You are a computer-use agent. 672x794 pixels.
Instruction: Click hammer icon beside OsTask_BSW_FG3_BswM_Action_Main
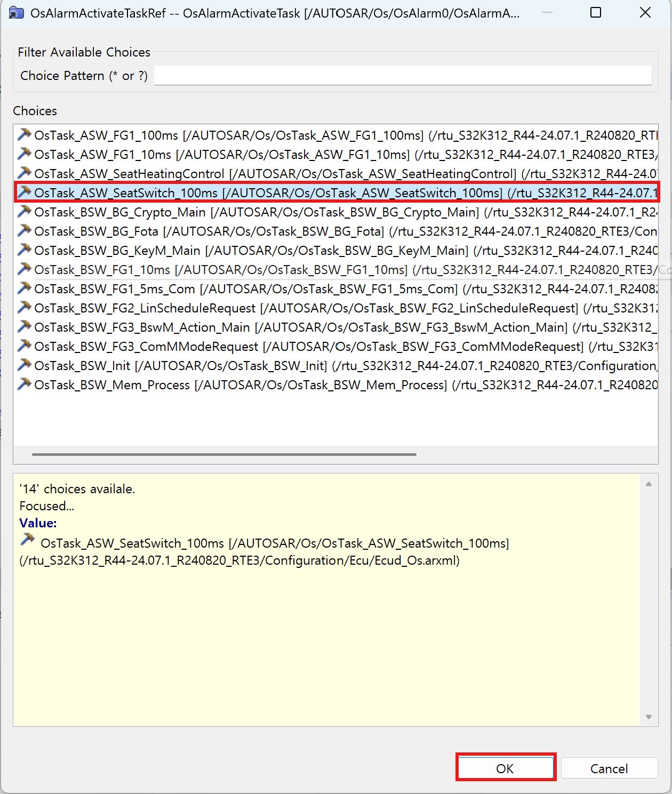coord(24,326)
